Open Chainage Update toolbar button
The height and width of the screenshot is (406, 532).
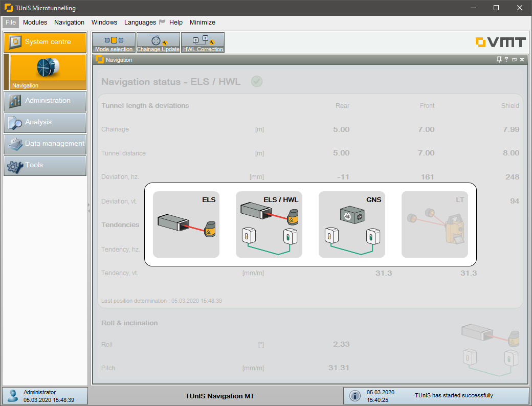158,42
